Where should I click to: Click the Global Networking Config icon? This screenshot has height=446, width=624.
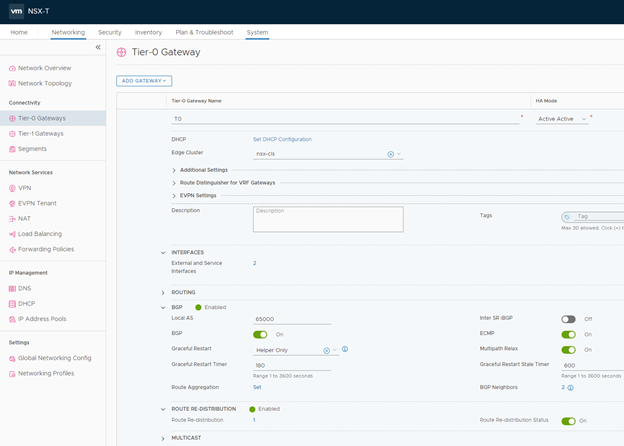point(12,358)
